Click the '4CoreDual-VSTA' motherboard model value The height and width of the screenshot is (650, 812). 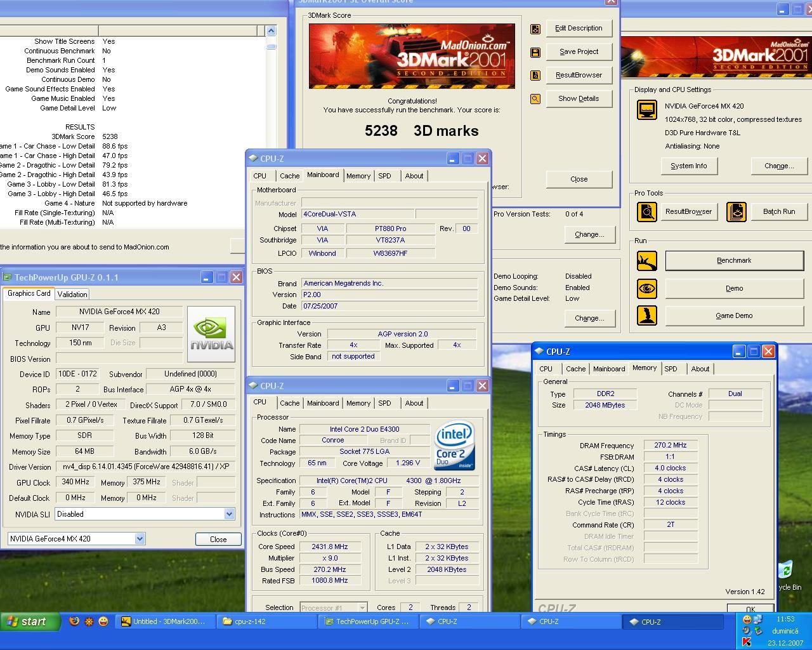click(358, 215)
